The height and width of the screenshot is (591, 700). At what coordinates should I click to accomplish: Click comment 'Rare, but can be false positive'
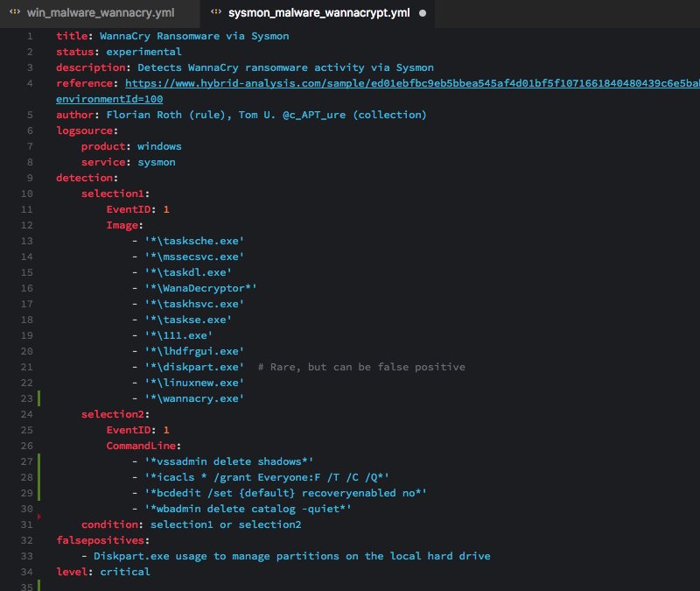tap(367, 367)
